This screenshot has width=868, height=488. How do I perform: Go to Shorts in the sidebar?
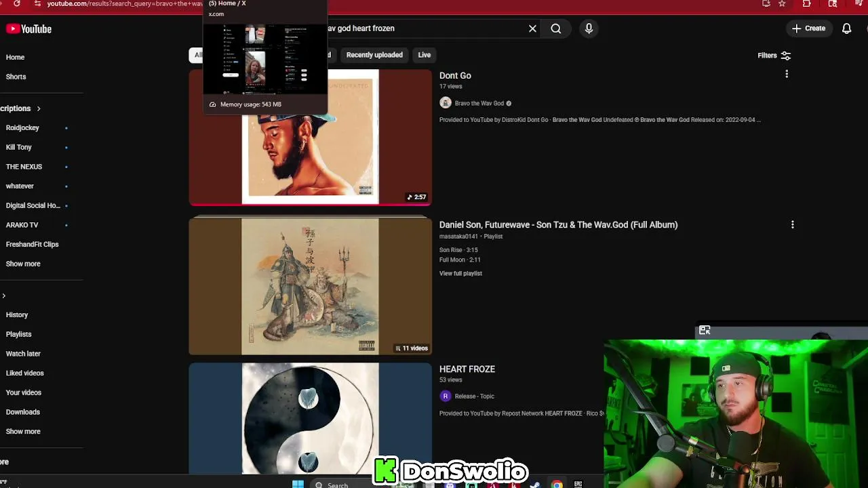click(16, 77)
